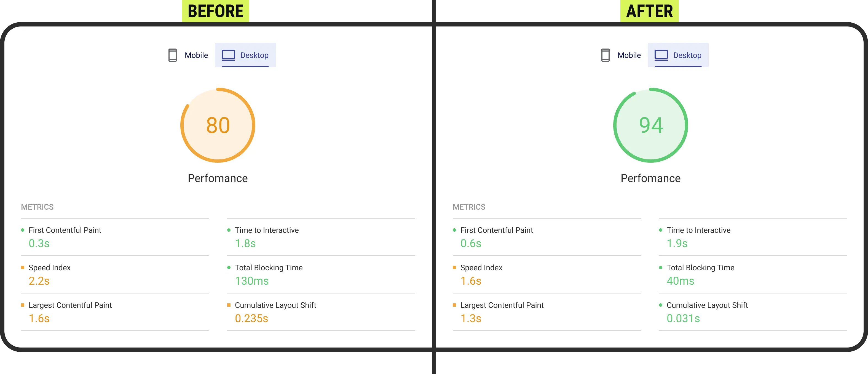Click the orange square beside BEFORE Cumulative Layout Shift
868x374 pixels.
pos(229,305)
